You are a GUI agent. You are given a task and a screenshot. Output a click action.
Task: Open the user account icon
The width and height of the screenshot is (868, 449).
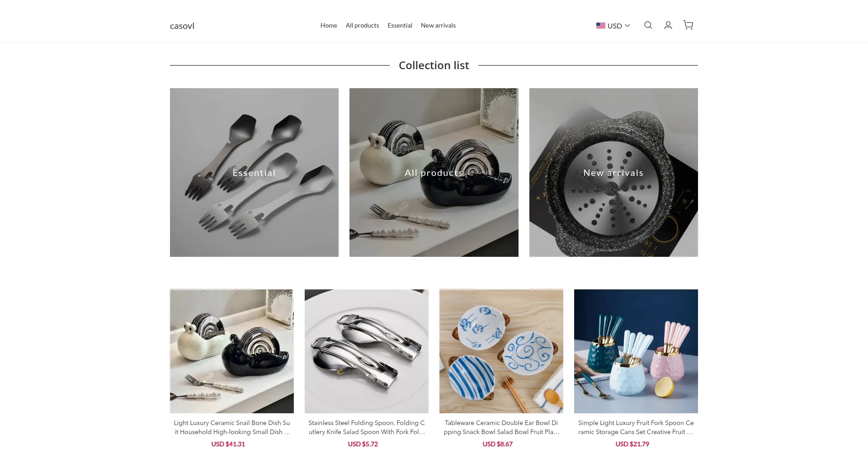coord(668,25)
